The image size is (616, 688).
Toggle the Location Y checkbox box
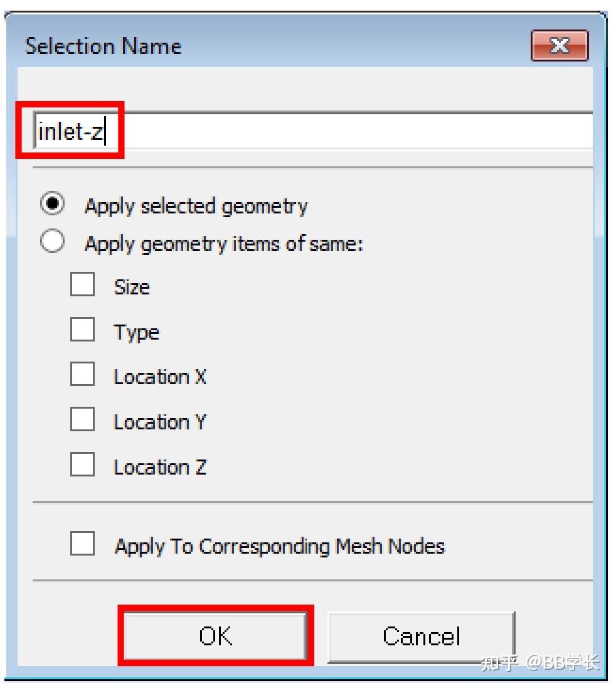82,420
